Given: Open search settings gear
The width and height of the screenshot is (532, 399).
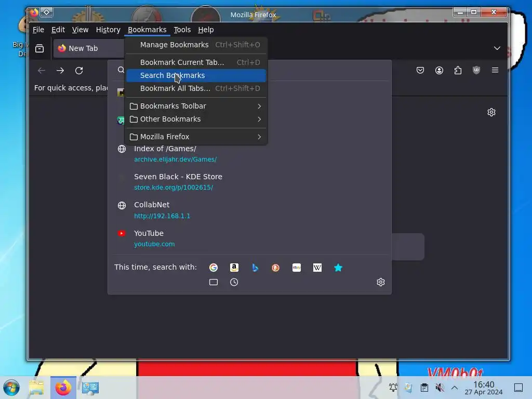Looking at the screenshot, I should coord(381,282).
